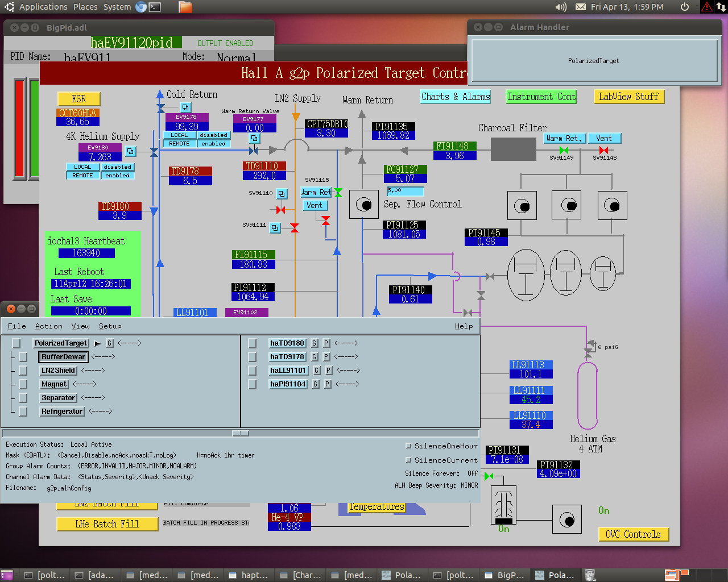Screen dimensions: 728x582
Task: Open the file manager folder icon in top panel
Action: click(185, 7)
